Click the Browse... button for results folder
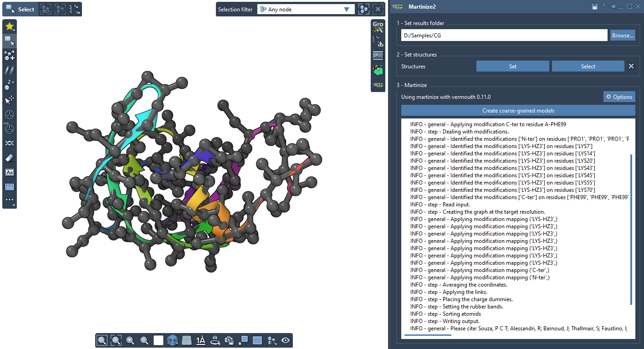The height and width of the screenshot is (349, 644). [x=623, y=36]
